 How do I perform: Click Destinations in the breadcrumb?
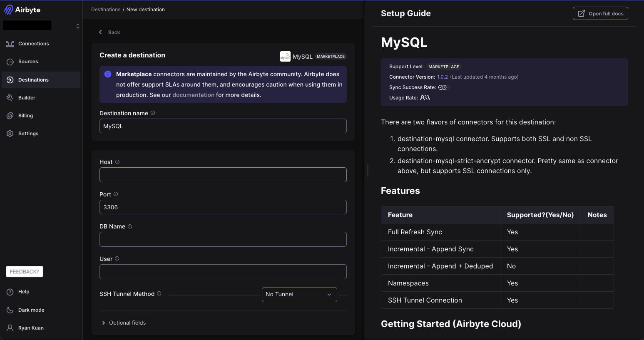coord(105,9)
